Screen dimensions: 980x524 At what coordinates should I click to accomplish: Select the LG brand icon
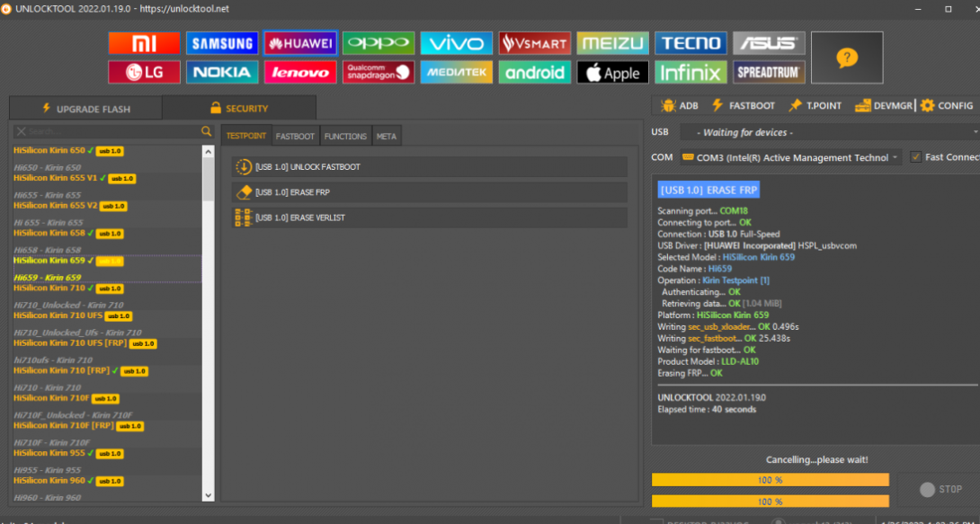click(x=144, y=72)
